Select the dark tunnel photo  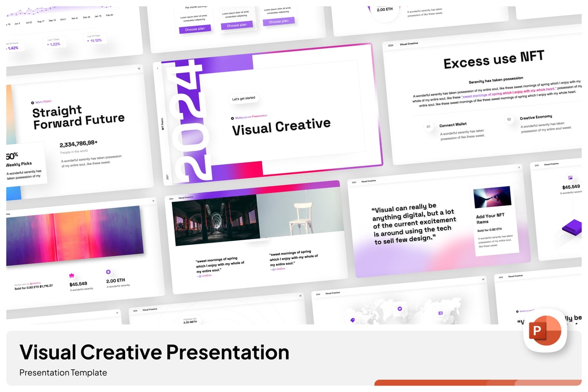click(x=216, y=220)
